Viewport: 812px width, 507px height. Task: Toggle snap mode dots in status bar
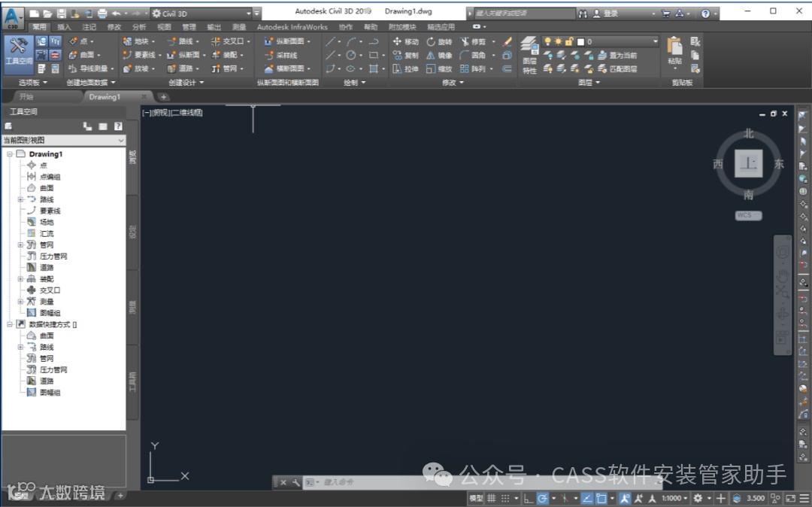(505, 498)
